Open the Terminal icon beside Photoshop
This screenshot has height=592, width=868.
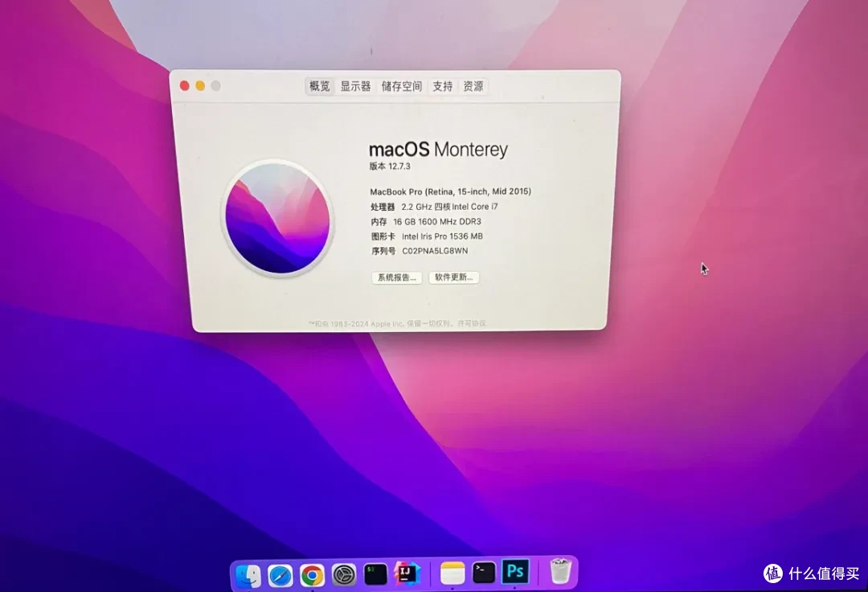484,572
